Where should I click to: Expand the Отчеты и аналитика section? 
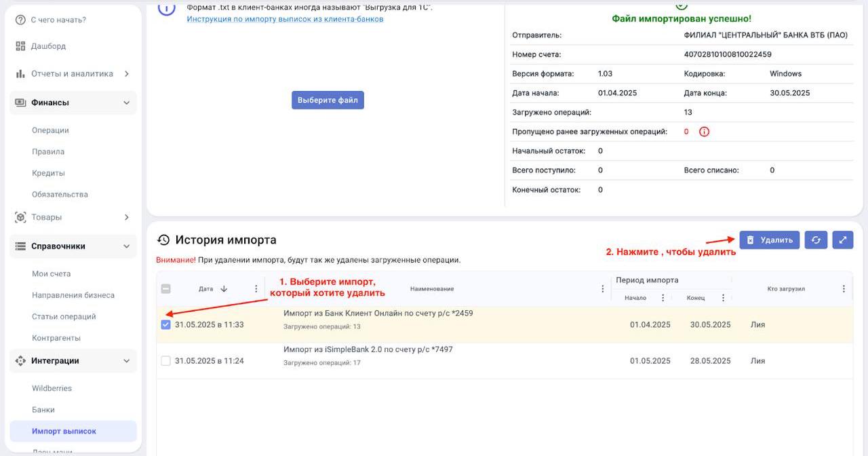126,74
